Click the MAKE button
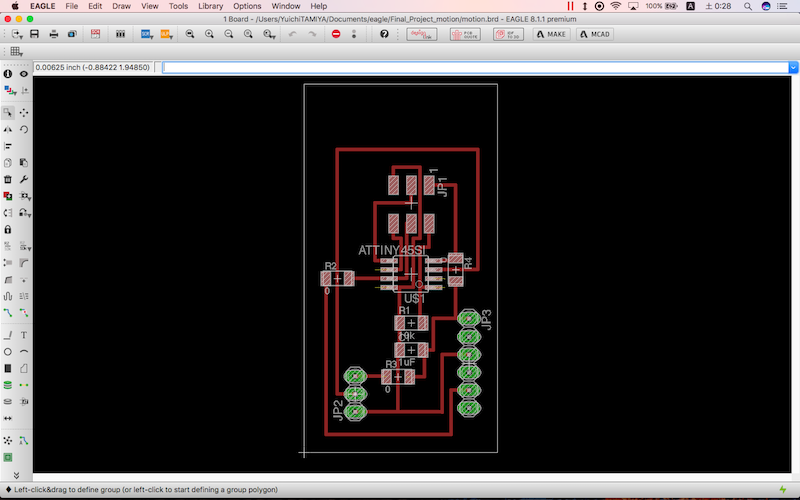The height and width of the screenshot is (500, 800). [x=551, y=34]
